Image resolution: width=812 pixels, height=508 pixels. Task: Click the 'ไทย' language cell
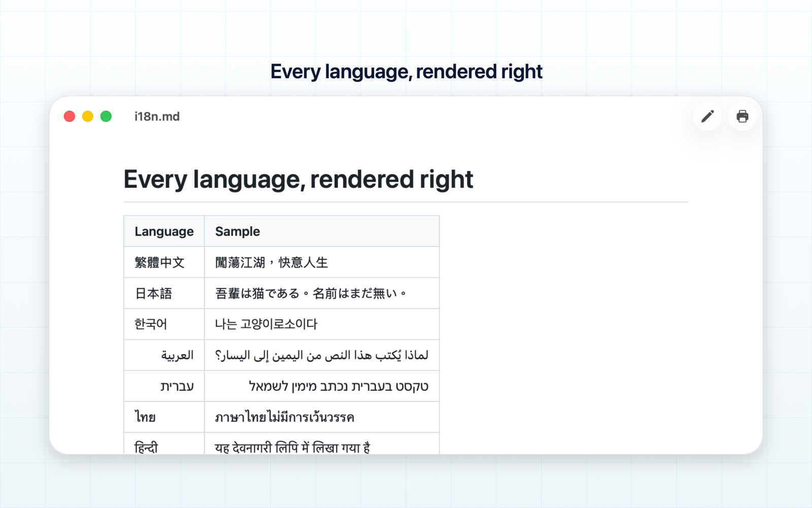tap(164, 417)
